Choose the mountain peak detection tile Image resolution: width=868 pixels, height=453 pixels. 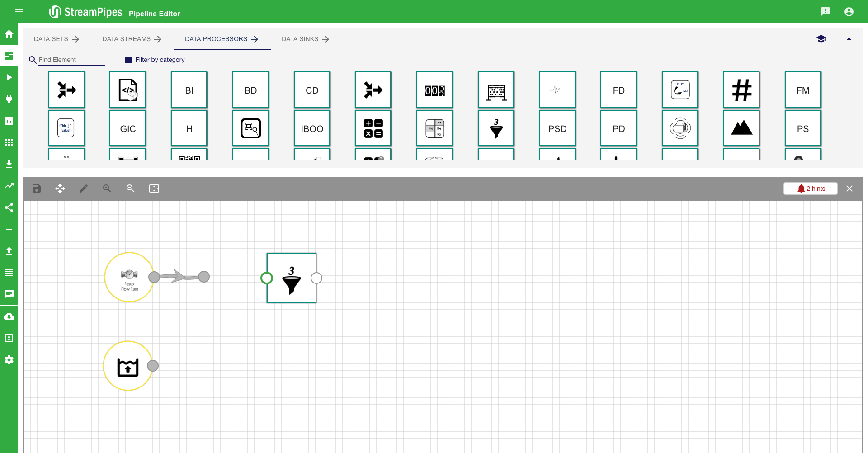click(741, 128)
